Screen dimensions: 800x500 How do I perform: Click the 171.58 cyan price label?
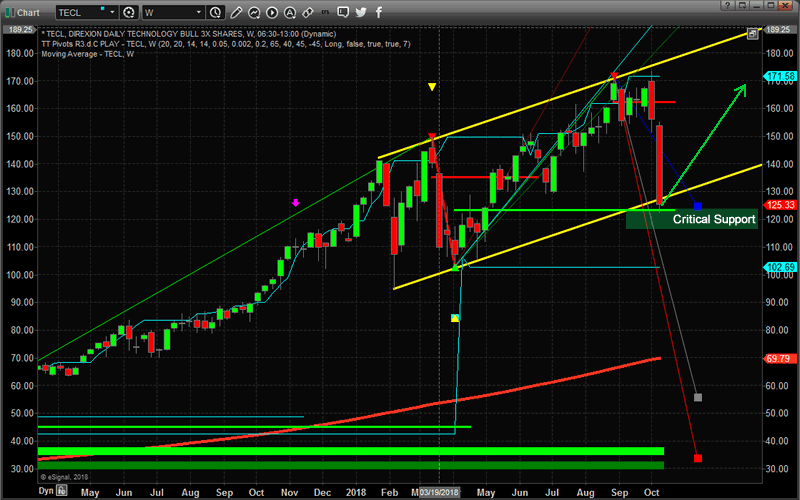(x=780, y=77)
